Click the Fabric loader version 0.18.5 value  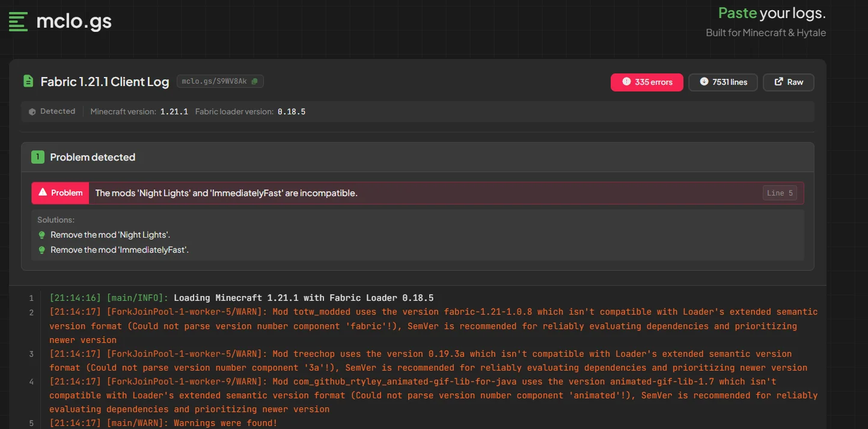[x=292, y=112]
